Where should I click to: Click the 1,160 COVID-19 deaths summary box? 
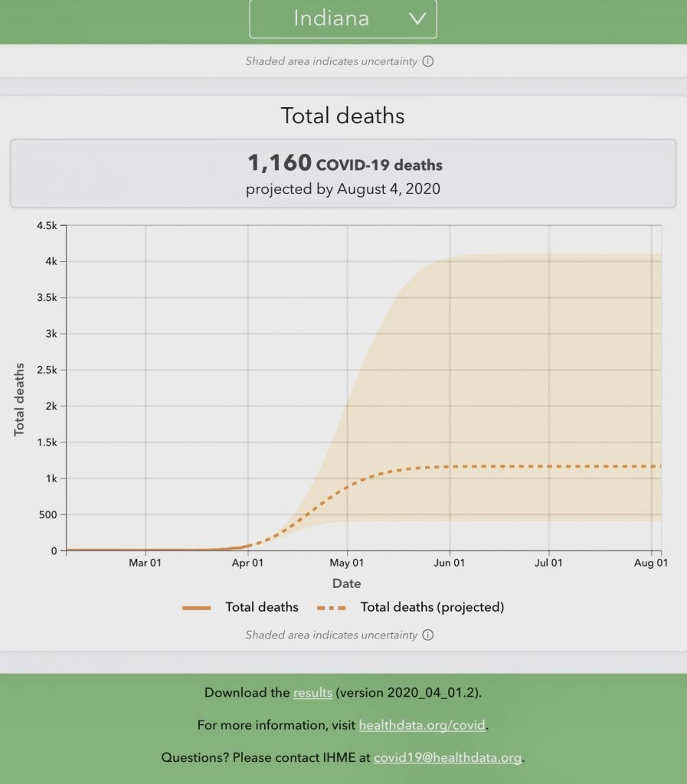click(x=343, y=174)
